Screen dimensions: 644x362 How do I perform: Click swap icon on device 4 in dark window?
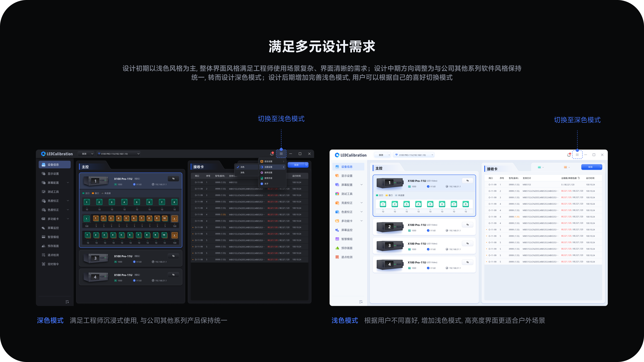(x=173, y=275)
